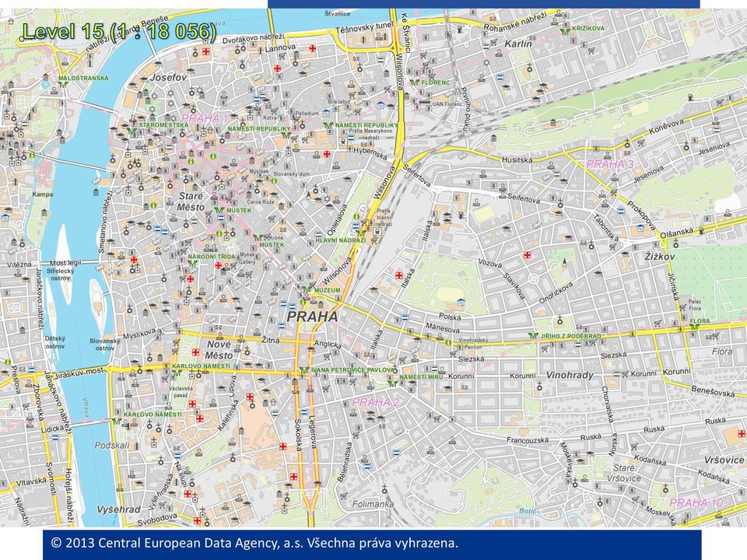Click the Karlín district label

coord(518,44)
